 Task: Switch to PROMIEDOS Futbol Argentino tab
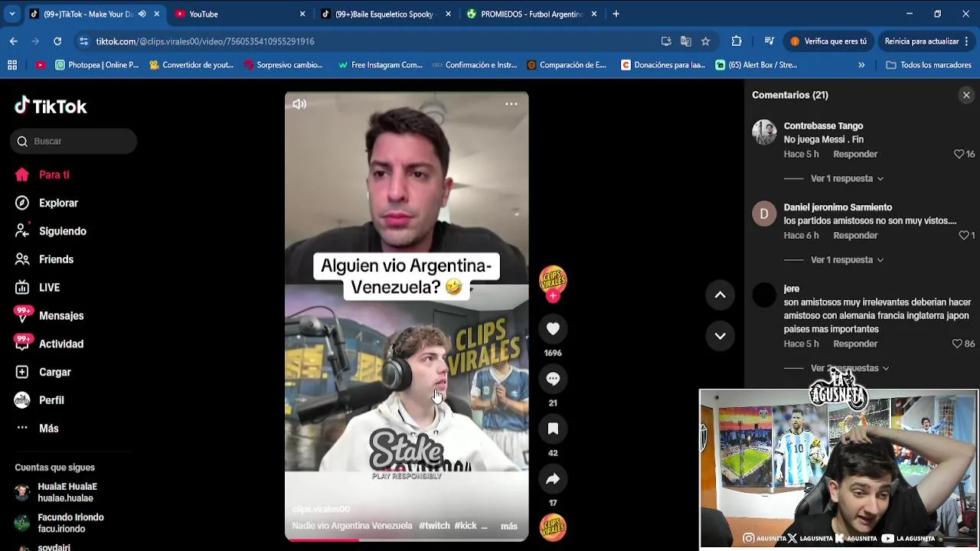click(531, 14)
